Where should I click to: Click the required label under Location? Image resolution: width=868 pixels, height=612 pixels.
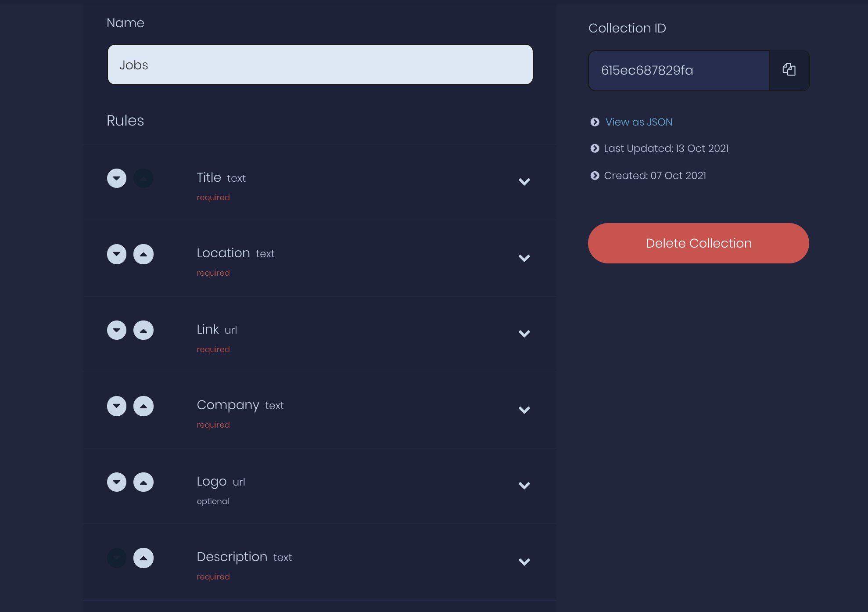point(213,273)
